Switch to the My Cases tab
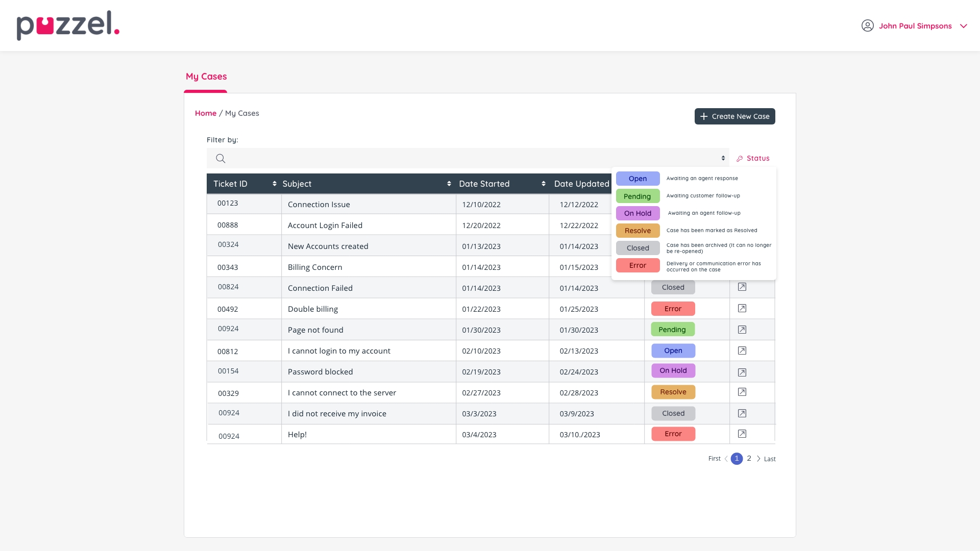This screenshot has width=980, height=551. pyautogui.click(x=206, y=77)
